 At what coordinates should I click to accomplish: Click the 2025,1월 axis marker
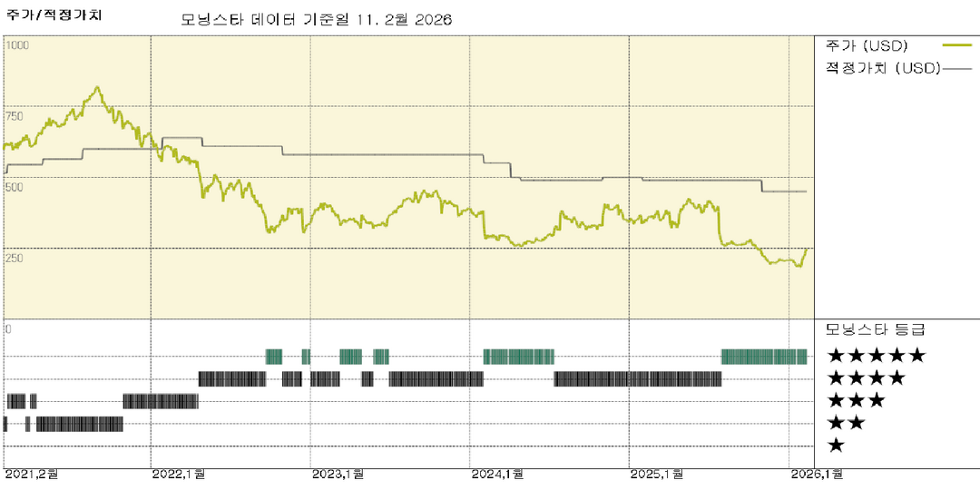click(x=656, y=474)
